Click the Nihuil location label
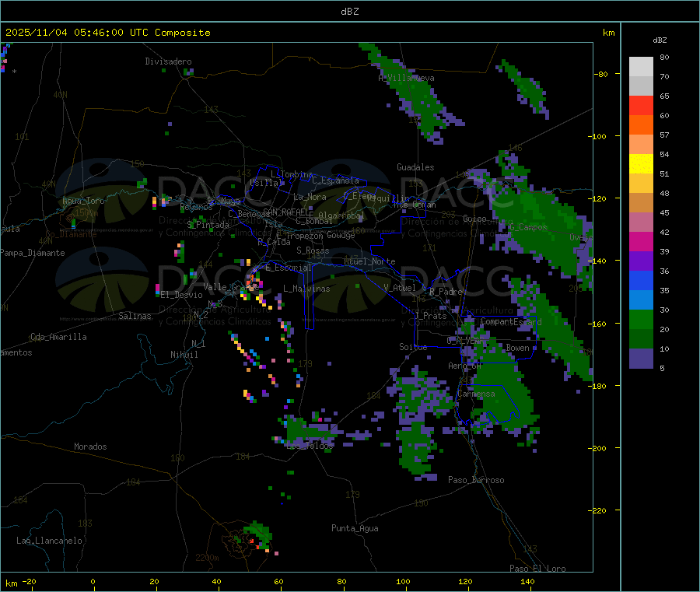Viewport: 700px width, 592px height. pyautogui.click(x=184, y=355)
